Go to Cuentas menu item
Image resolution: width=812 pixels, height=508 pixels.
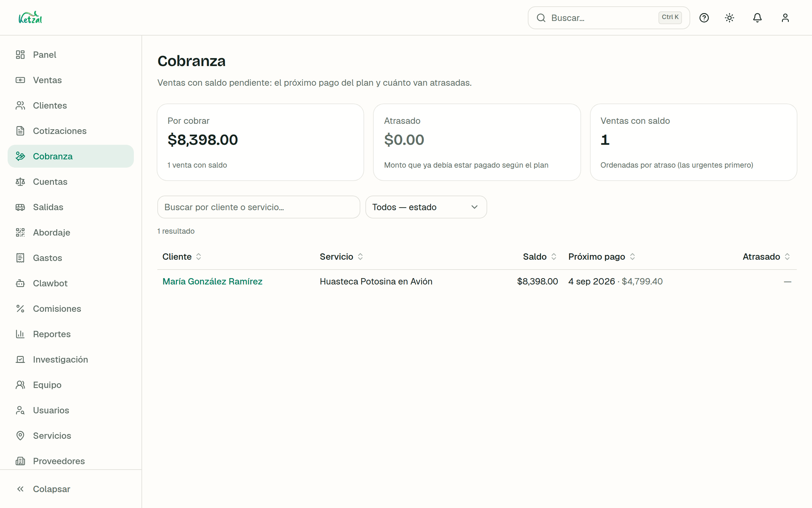[x=70, y=182]
